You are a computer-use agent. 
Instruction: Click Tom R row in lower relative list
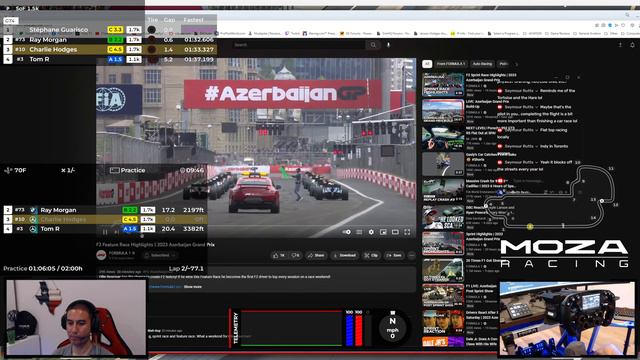tap(104, 229)
